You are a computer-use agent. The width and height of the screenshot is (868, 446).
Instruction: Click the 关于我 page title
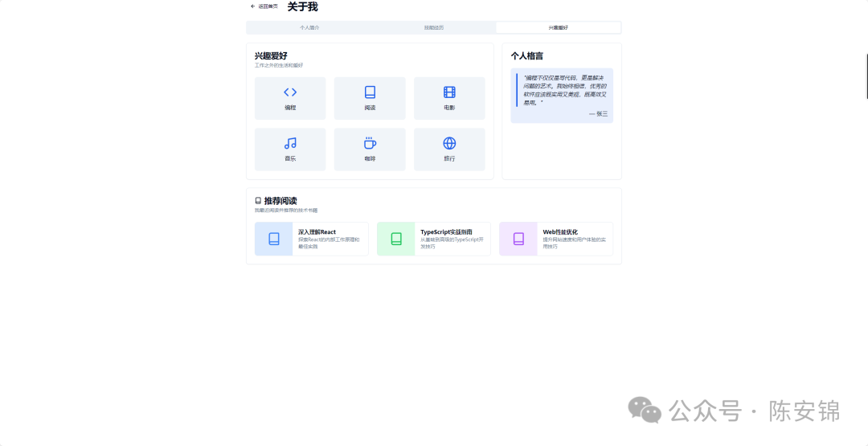(x=302, y=7)
